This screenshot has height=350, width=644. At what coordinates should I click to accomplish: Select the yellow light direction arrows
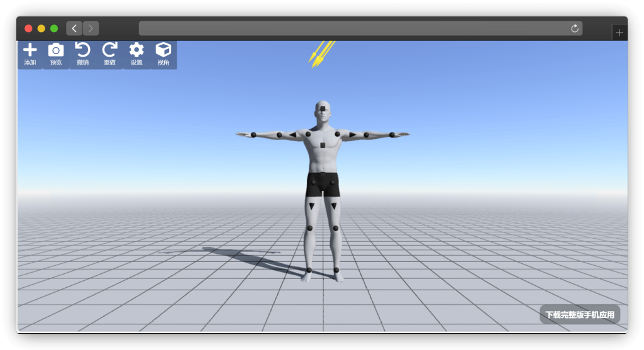(x=321, y=53)
